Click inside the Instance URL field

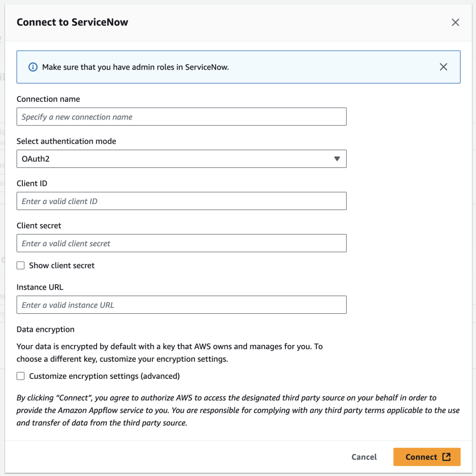pos(181,304)
